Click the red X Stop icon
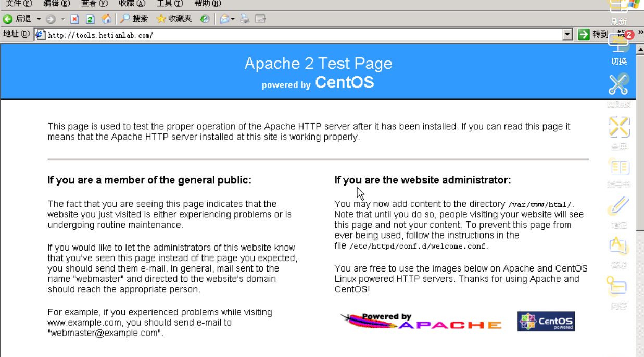The image size is (644, 357). [x=75, y=19]
